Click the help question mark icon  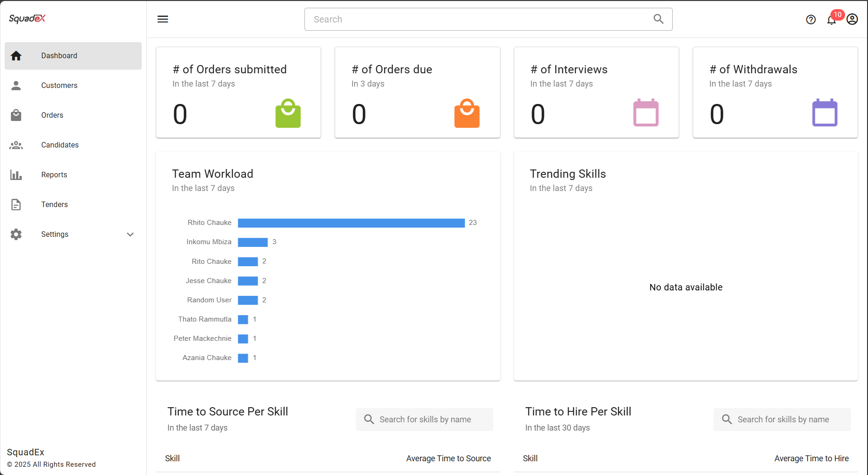tap(811, 19)
